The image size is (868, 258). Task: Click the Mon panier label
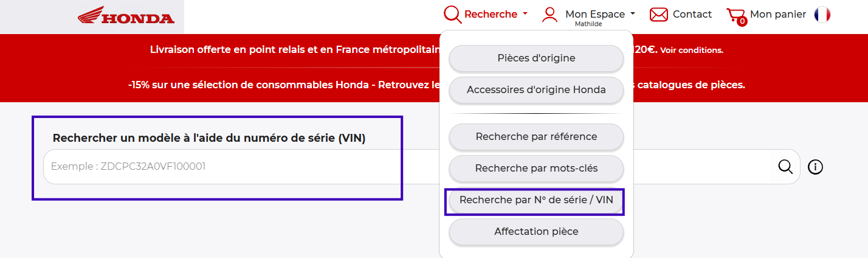pos(778,15)
